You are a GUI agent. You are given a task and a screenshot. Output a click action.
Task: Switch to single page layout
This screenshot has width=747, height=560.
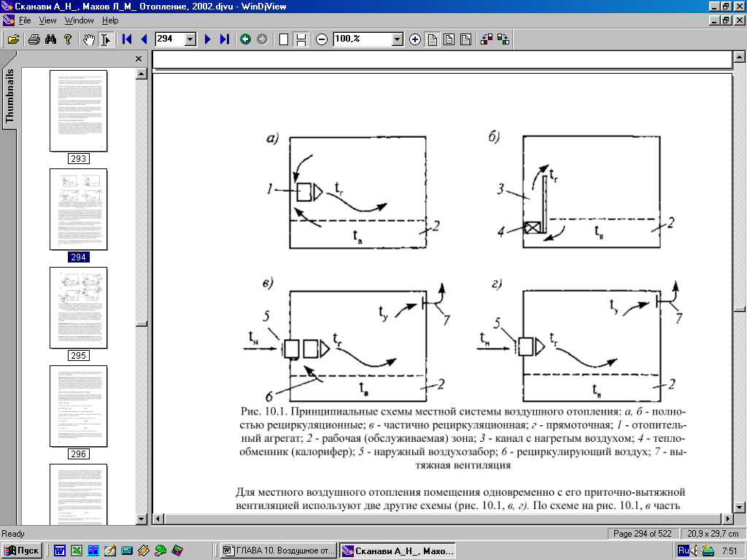click(x=284, y=39)
